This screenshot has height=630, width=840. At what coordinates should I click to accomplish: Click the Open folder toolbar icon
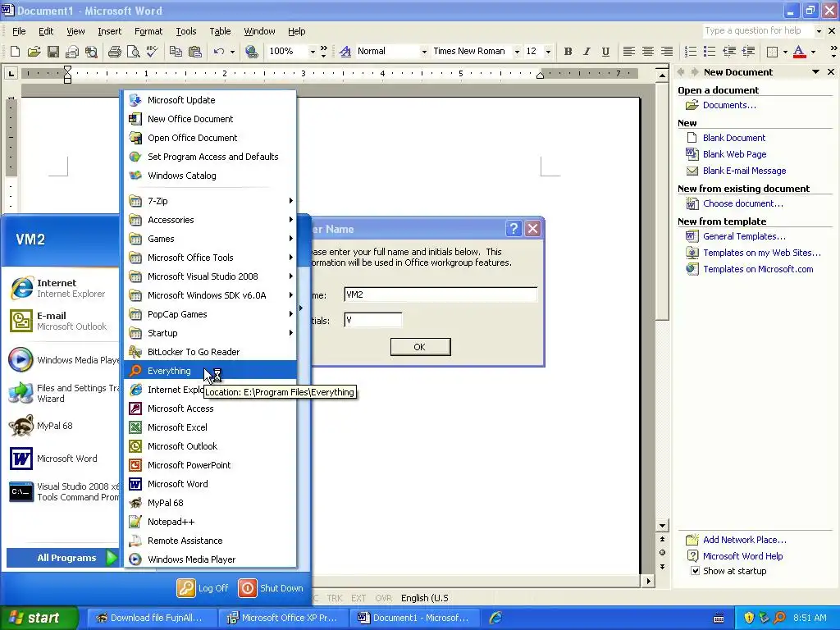34,52
